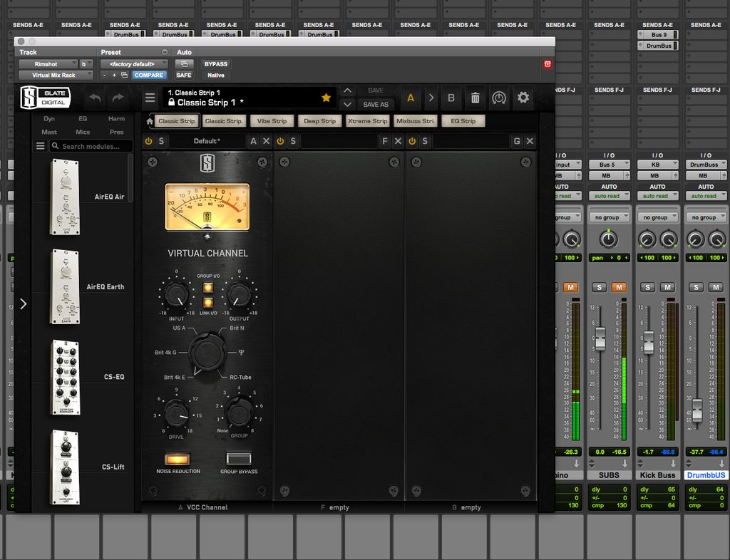
Task: Toggle the NOISE REDUCTION switch
Action: coord(178,459)
